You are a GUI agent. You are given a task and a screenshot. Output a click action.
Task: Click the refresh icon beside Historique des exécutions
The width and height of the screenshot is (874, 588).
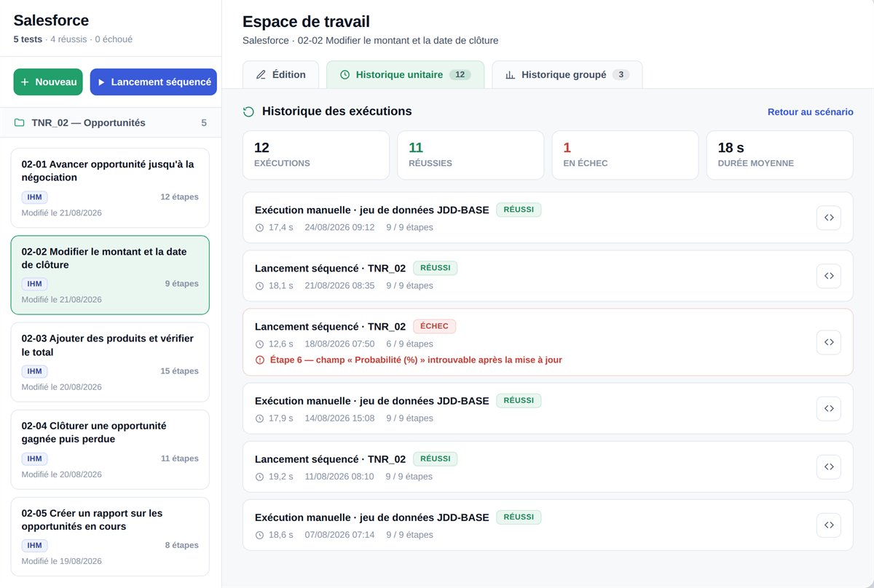248,111
